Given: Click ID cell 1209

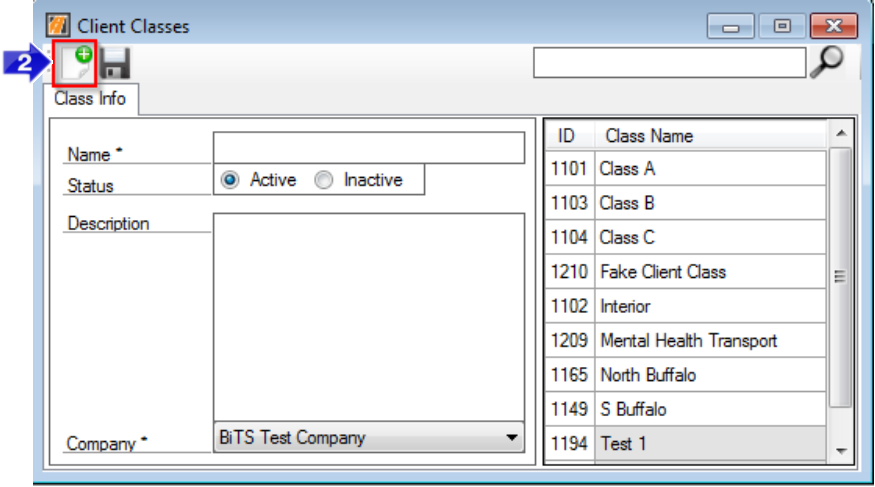Looking at the screenshot, I should 569,340.
